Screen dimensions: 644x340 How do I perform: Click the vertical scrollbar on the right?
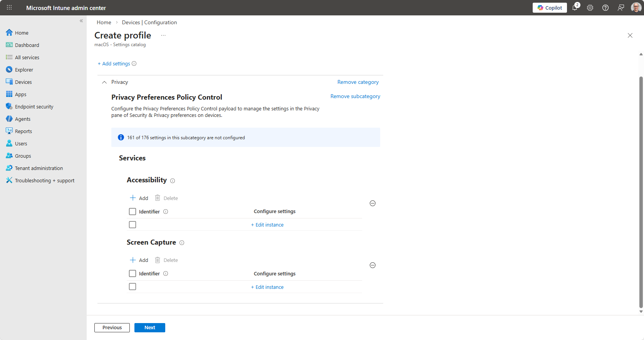click(x=641, y=192)
